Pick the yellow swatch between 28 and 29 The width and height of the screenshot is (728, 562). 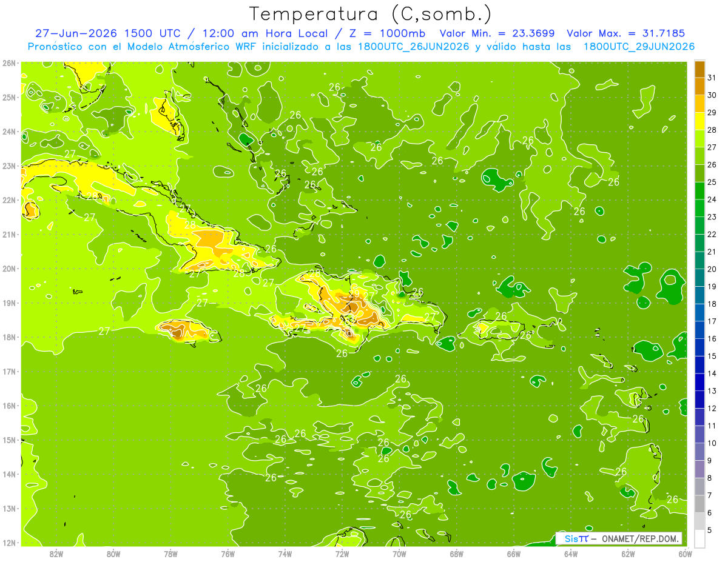click(699, 121)
